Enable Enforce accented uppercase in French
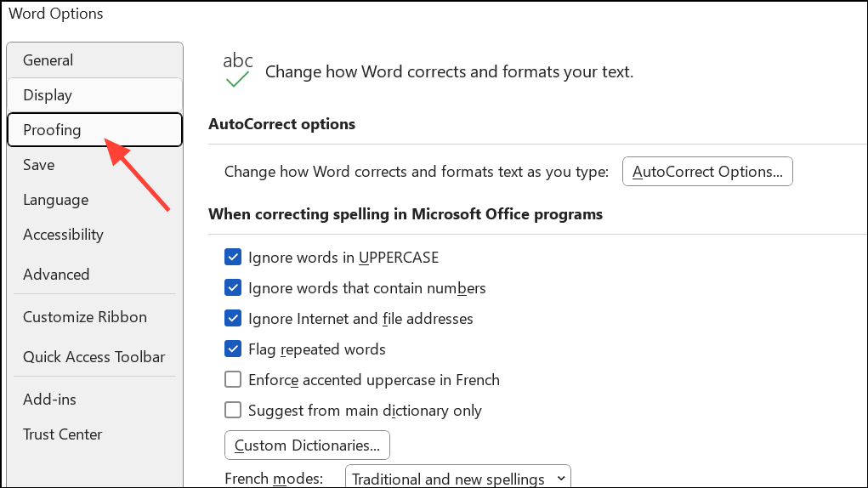868x488 pixels. [233, 380]
